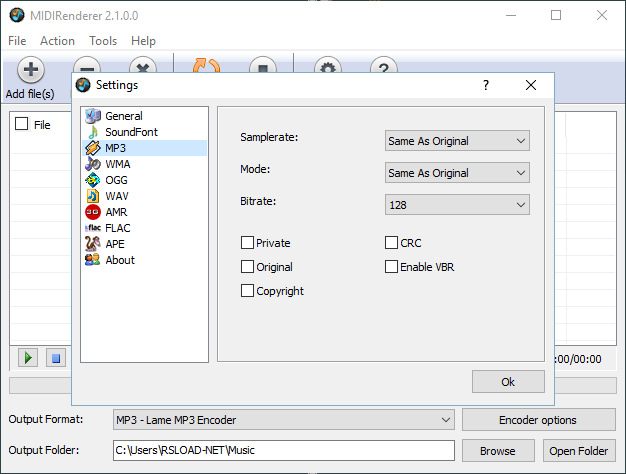Viewport: 626px width, 474px height.
Task: Maximize the MIDIRenderer window
Action: [x=556, y=16]
